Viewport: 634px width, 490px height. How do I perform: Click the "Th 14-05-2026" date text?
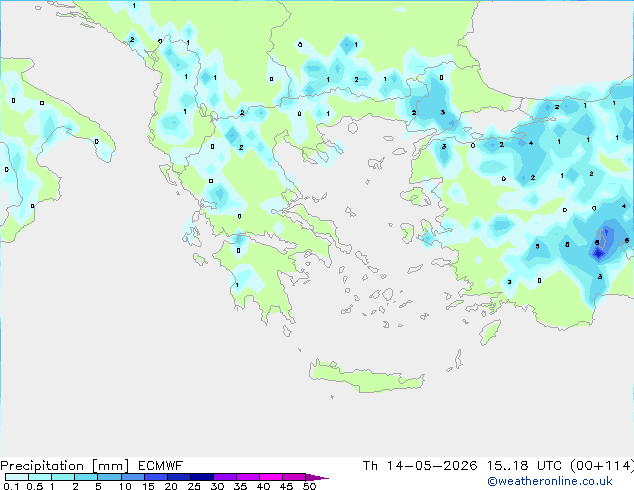tap(420, 466)
